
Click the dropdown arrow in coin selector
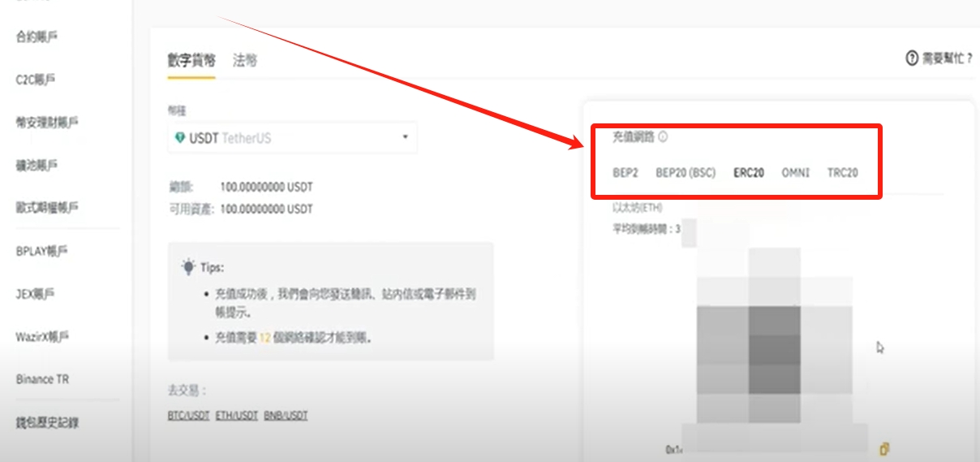tap(405, 137)
